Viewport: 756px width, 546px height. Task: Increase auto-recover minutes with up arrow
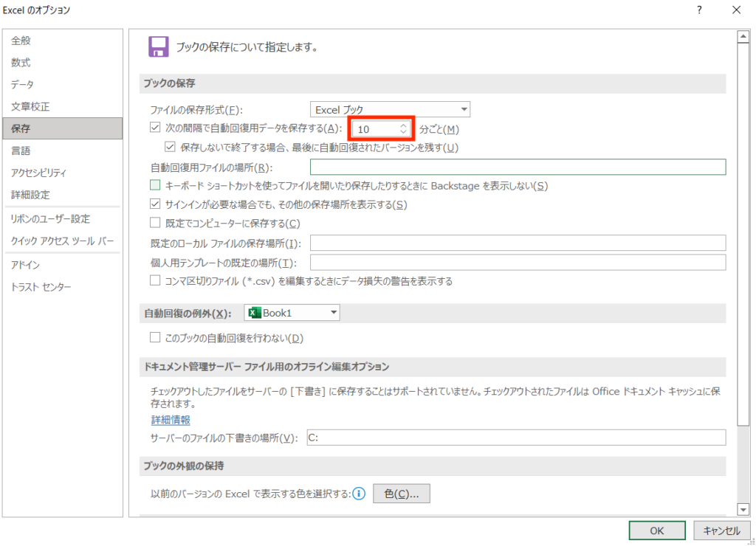403,125
